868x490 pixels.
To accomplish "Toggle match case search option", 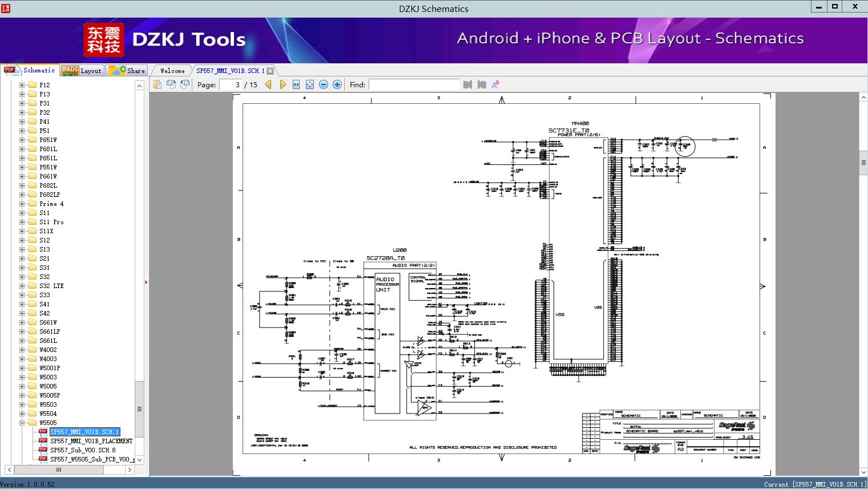I will click(495, 84).
